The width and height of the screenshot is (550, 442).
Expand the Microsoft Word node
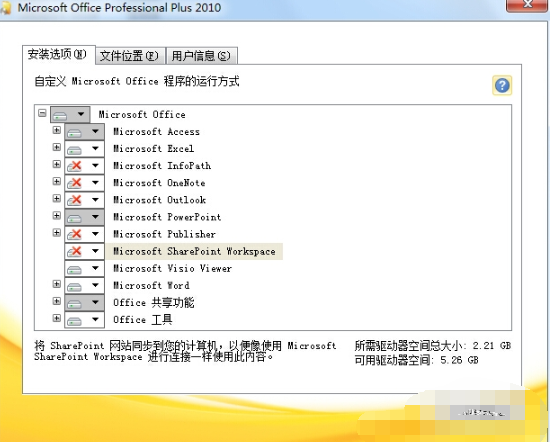(56, 284)
